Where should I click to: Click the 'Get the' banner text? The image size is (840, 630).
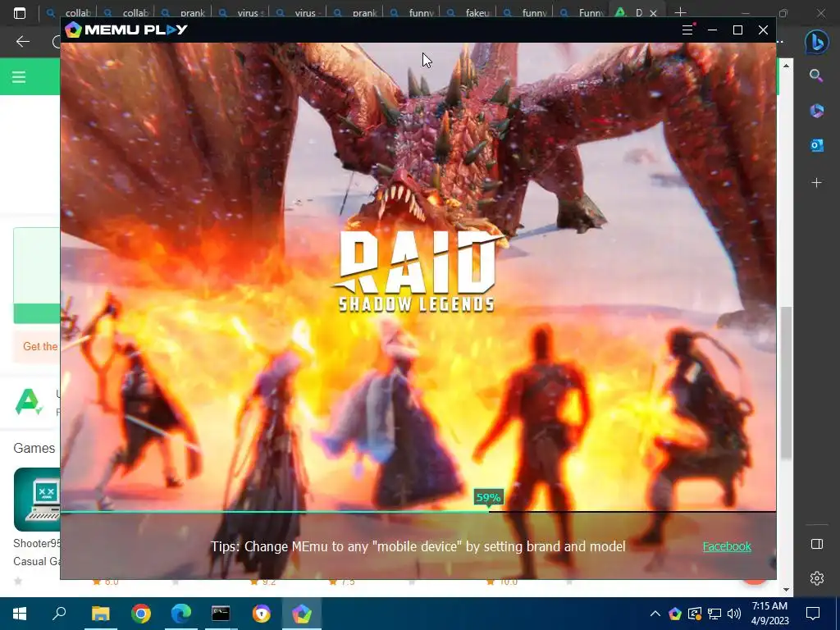pos(40,346)
